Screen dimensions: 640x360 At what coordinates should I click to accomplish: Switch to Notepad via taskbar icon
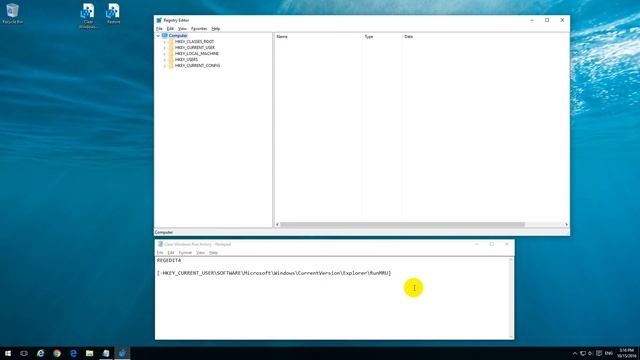[106, 353]
